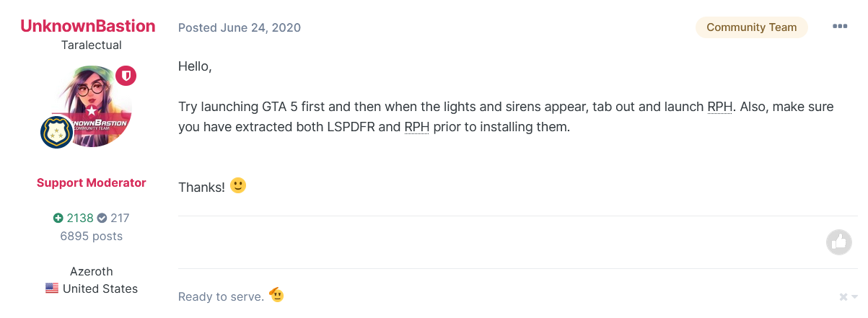868x318 pixels.
Task: Open the hide signature dropdown
Action: (849, 297)
